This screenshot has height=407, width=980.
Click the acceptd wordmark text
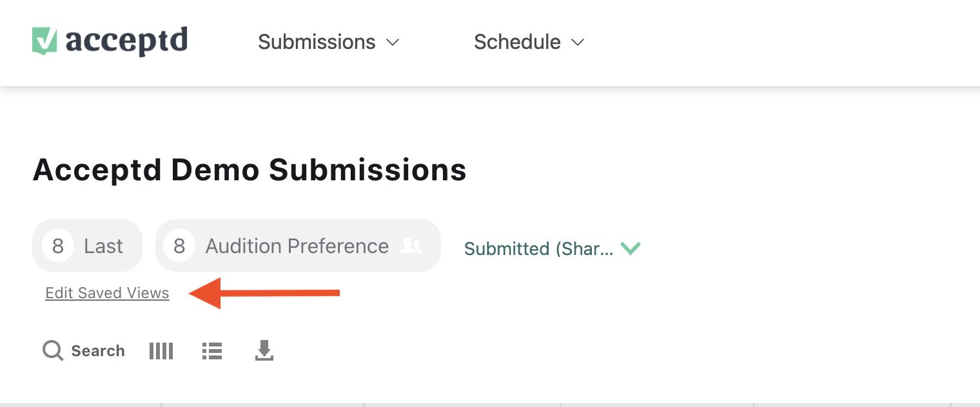126,41
